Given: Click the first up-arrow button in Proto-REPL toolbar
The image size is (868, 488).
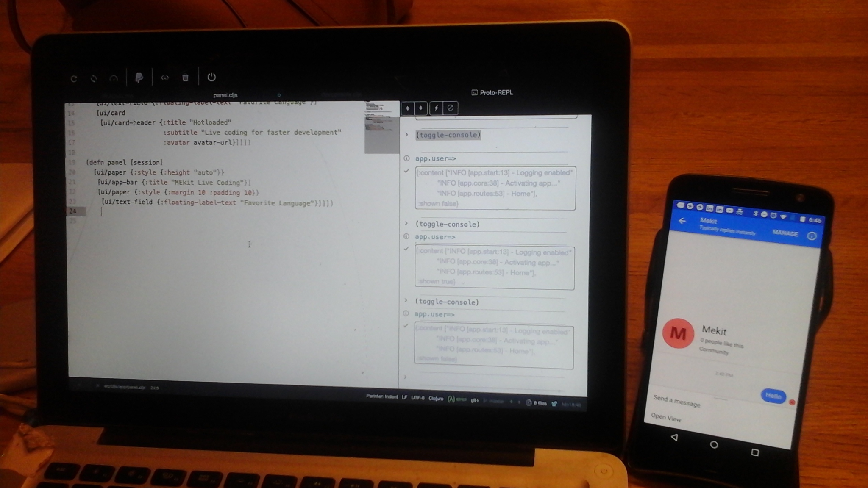Looking at the screenshot, I should 407,108.
